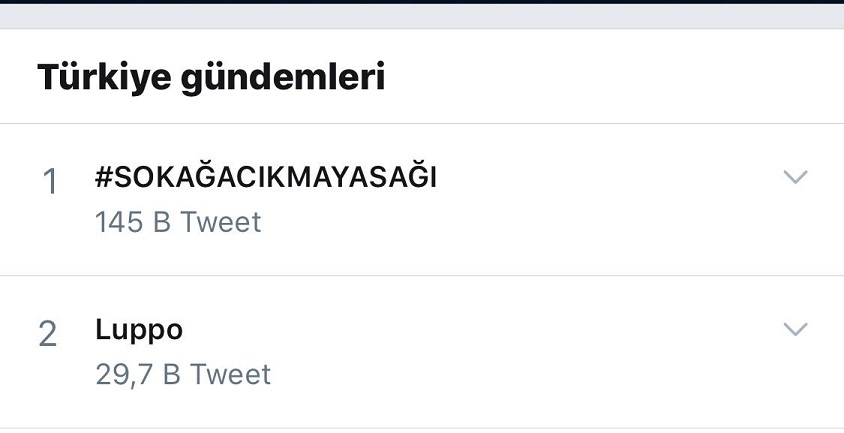Tap trend rank number 1
The image size is (844, 433).
pyautogui.click(x=50, y=181)
